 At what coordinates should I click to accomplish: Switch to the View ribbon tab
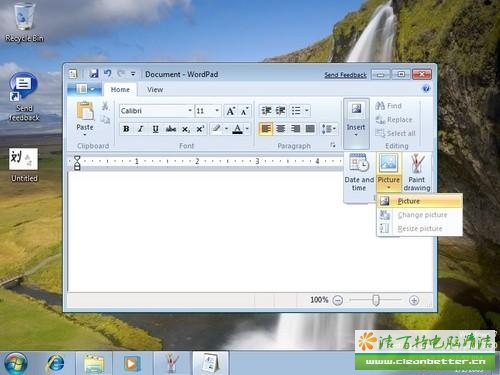click(155, 90)
